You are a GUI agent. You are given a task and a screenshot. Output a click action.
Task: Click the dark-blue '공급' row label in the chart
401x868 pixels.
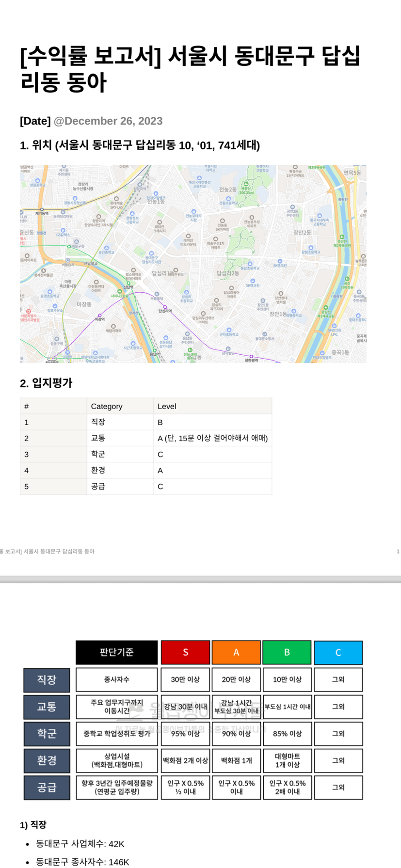[x=47, y=788]
